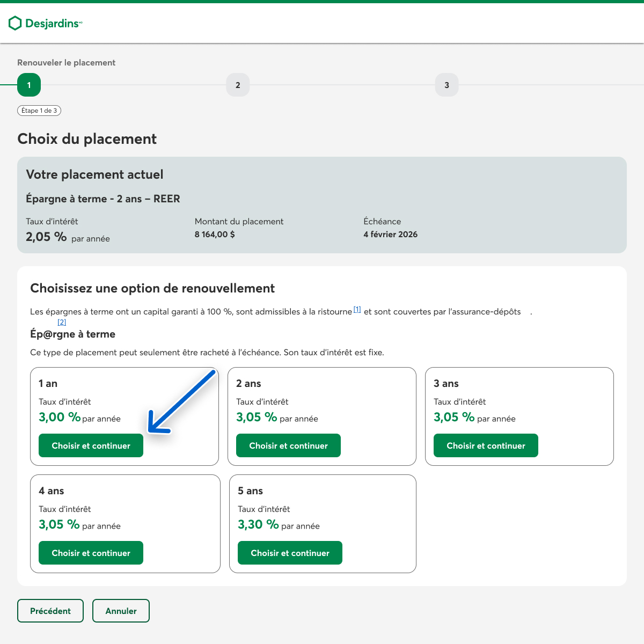Open footnote [2] about deposit insurance

coord(62,322)
